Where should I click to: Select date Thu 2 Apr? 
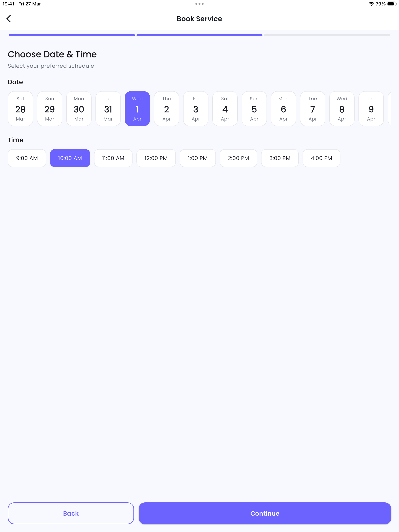click(x=167, y=108)
